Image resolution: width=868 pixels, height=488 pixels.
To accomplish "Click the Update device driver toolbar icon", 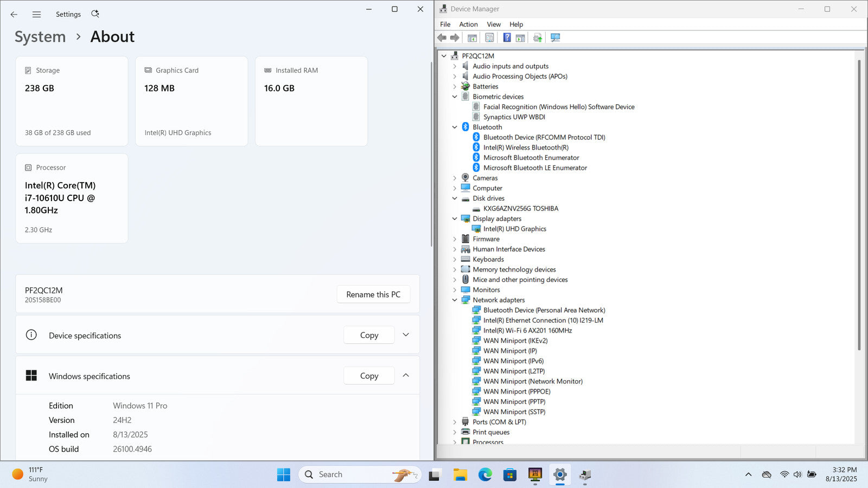I will point(538,37).
